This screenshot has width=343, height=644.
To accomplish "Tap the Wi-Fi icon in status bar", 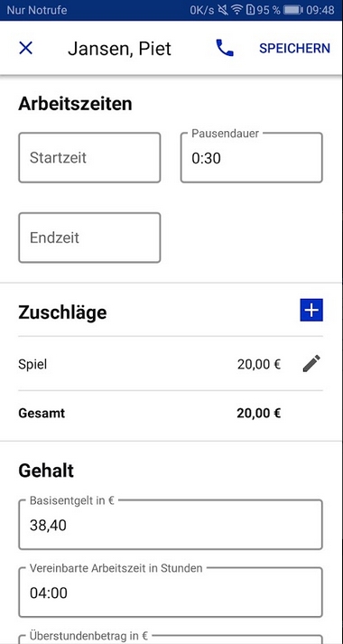I will coord(237,10).
